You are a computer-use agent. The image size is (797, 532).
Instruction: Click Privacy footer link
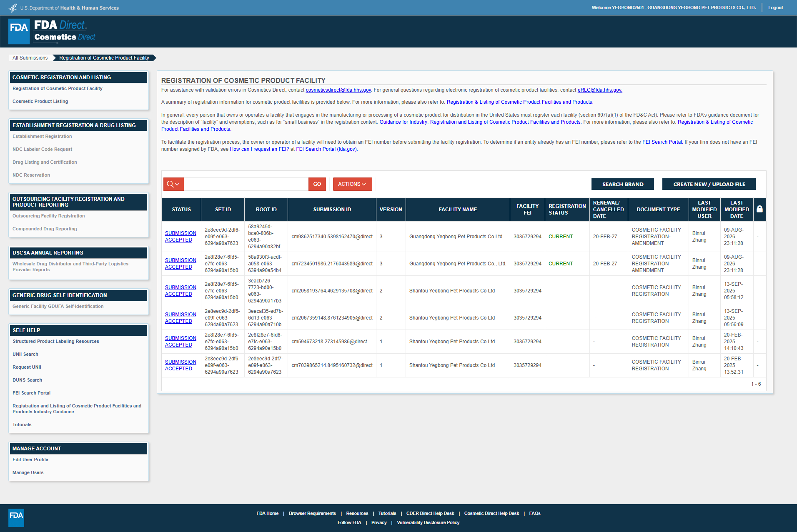click(x=379, y=522)
